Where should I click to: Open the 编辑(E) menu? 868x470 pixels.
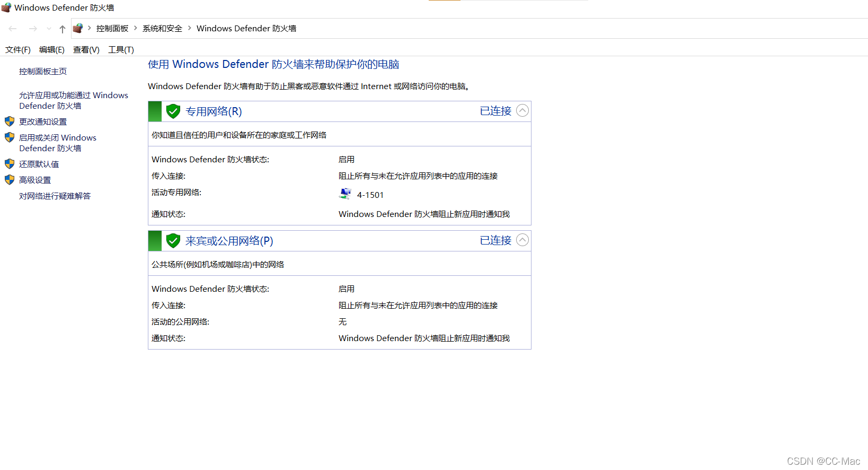pos(52,49)
